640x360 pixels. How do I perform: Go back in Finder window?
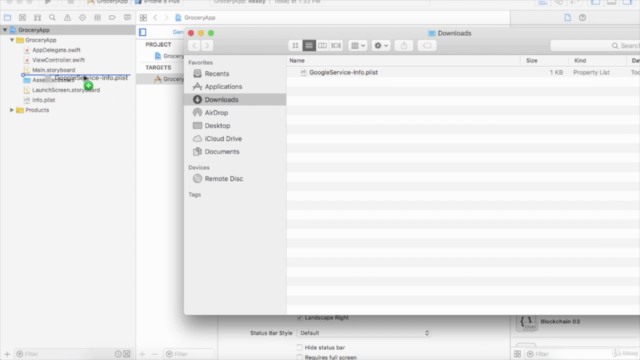[x=194, y=45]
